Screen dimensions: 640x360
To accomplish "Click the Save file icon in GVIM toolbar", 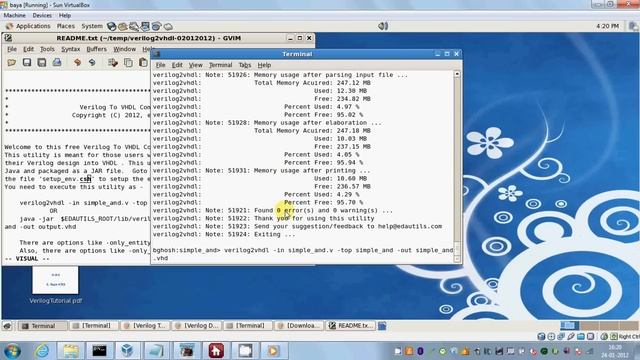I will pyautogui.click(x=27, y=62).
